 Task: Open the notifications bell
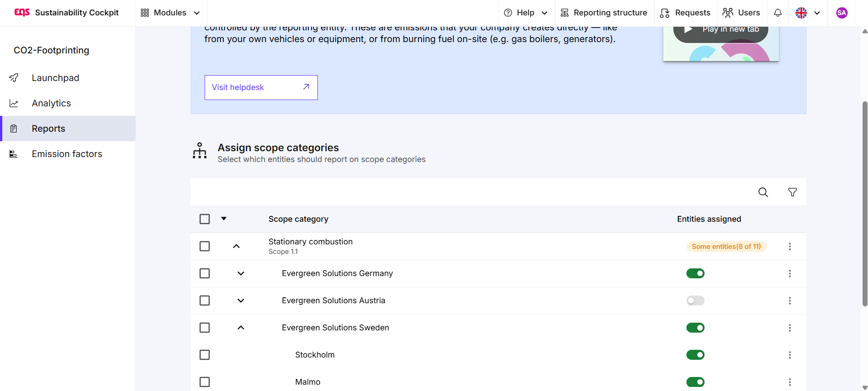(778, 13)
